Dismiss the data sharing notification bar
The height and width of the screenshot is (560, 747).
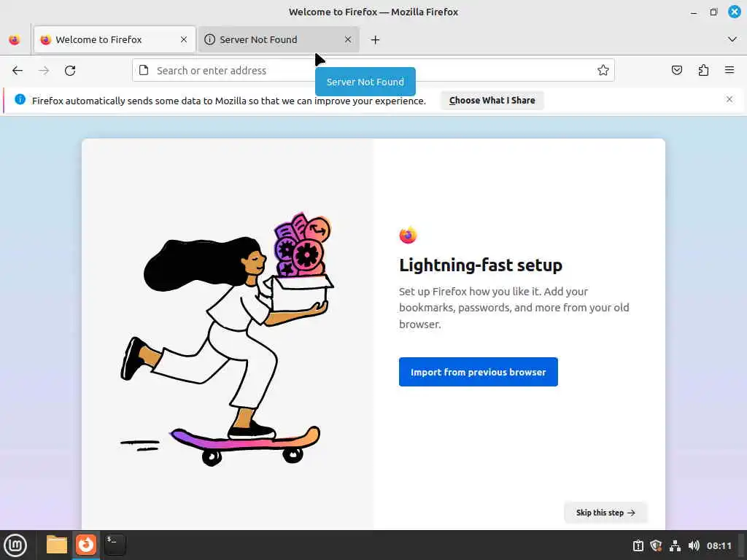tap(729, 99)
